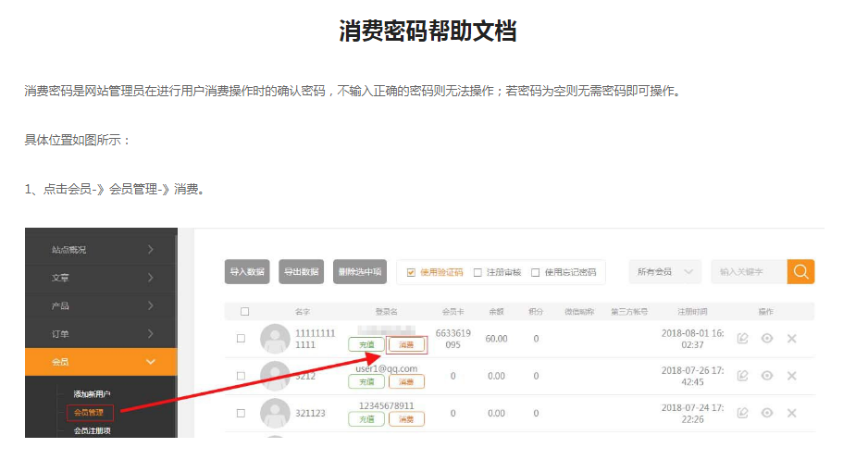This screenshot has width=868, height=460.
Task: Click inside the 输入关键字 search field
Action: tap(748, 271)
